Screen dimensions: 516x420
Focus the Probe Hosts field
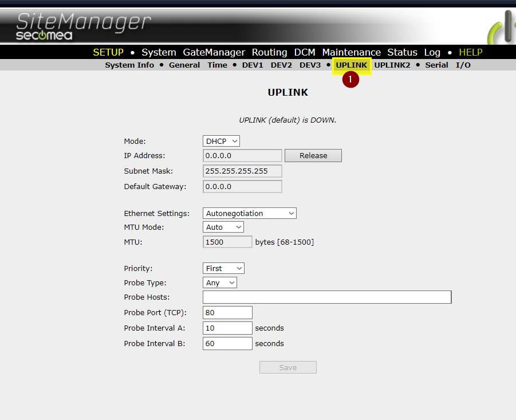pyautogui.click(x=327, y=297)
